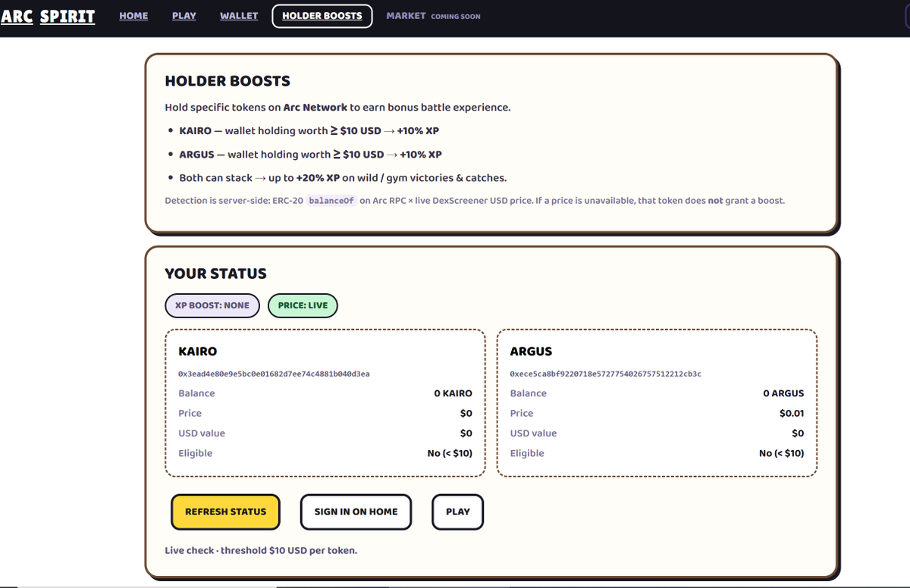Click the KAIRO Balance label
The width and height of the screenshot is (910, 588).
[196, 393]
